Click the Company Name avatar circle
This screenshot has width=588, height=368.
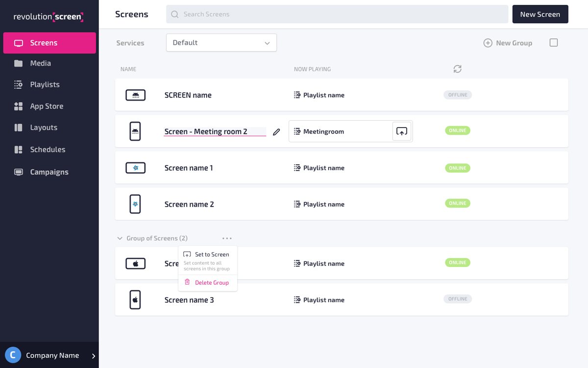[13, 355]
